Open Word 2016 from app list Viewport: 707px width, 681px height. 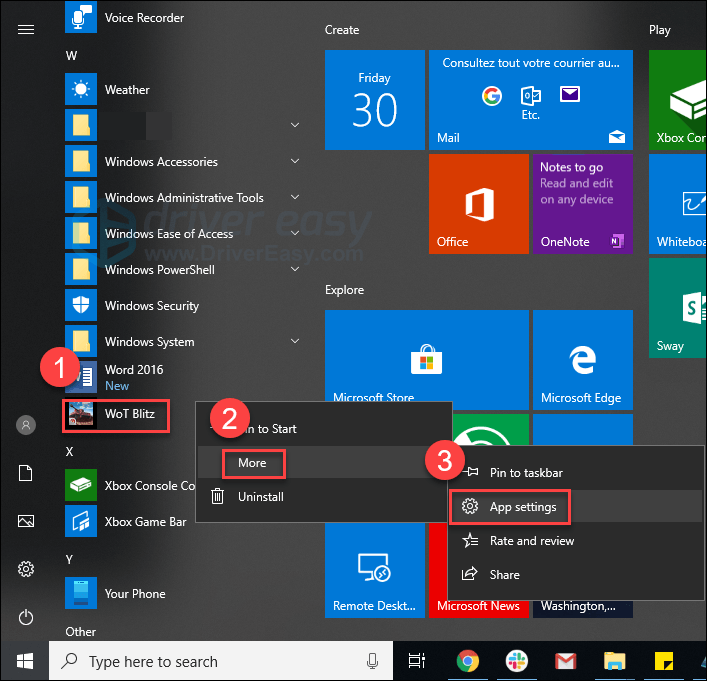click(133, 377)
